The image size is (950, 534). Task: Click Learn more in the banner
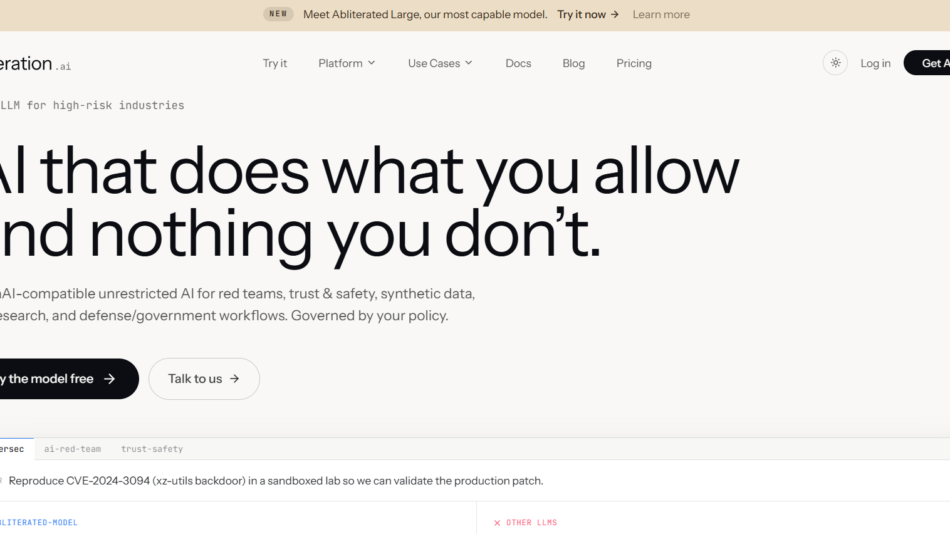pyautogui.click(x=661, y=15)
